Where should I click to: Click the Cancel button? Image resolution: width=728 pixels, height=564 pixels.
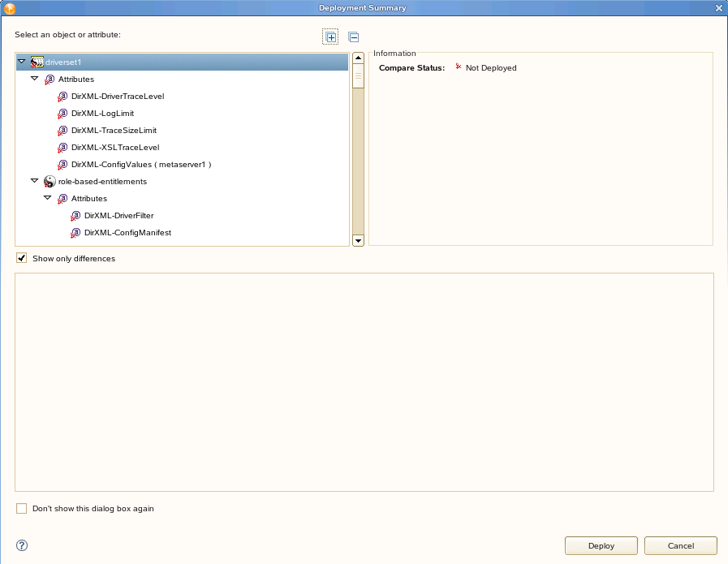tap(681, 546)
